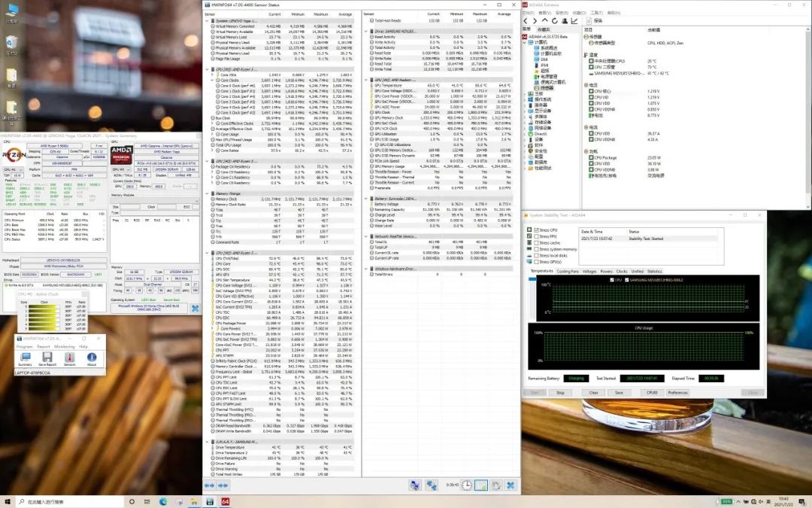Collapse the GPU AMD Radeon sensor group
Image resolution: width=812 pixels, height=508 pixels.
pyautogui.click(x=366, y=79)
